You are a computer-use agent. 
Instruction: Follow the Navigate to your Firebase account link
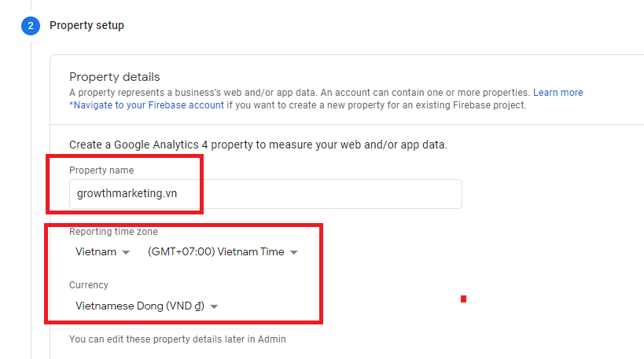click(x=146, y=105)
